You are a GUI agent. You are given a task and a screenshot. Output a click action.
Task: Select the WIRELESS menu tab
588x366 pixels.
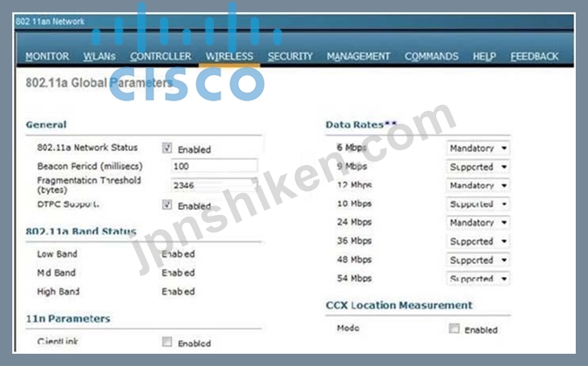coord(229,56)
